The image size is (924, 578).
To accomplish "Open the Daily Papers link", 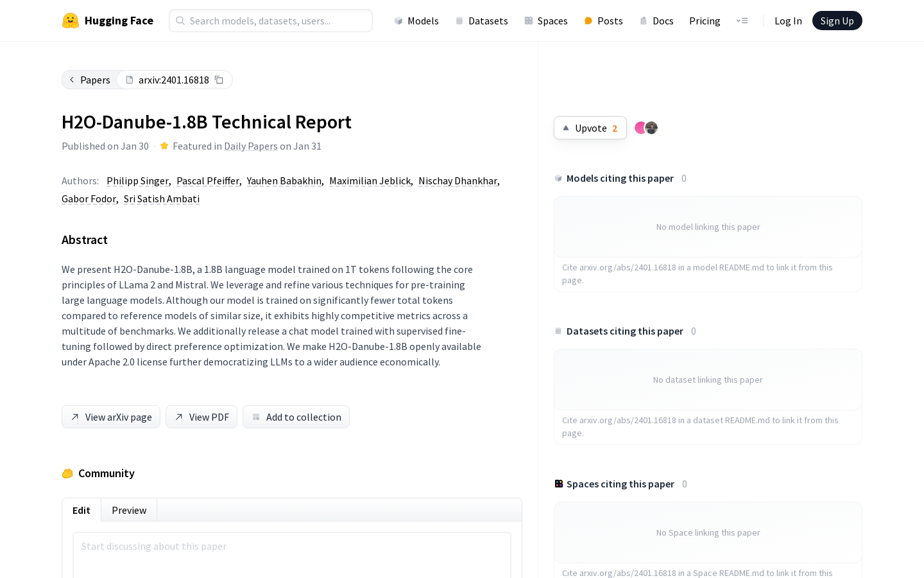I will pos(251,146).
